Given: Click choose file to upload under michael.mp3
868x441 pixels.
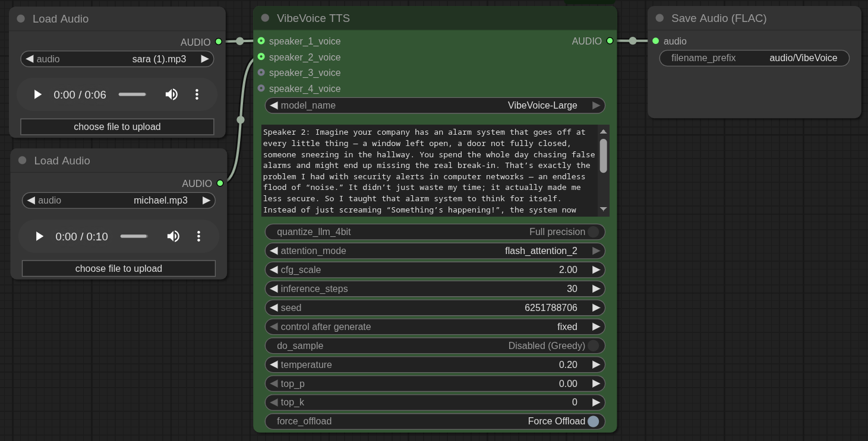Looking at the screenshot, I should 119,269.
